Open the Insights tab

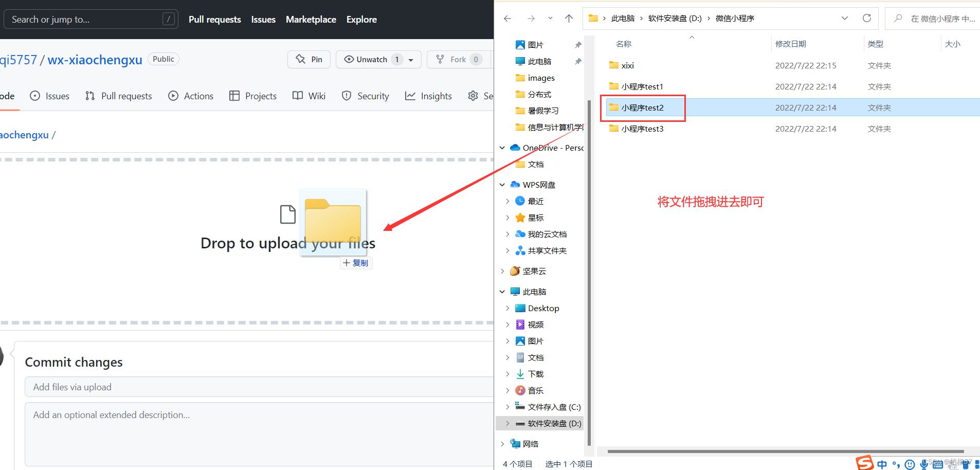428,96
